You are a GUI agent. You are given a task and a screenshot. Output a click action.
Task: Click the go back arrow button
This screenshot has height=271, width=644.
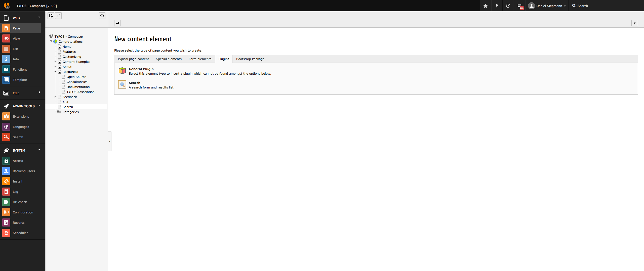[x=117, y=23]
